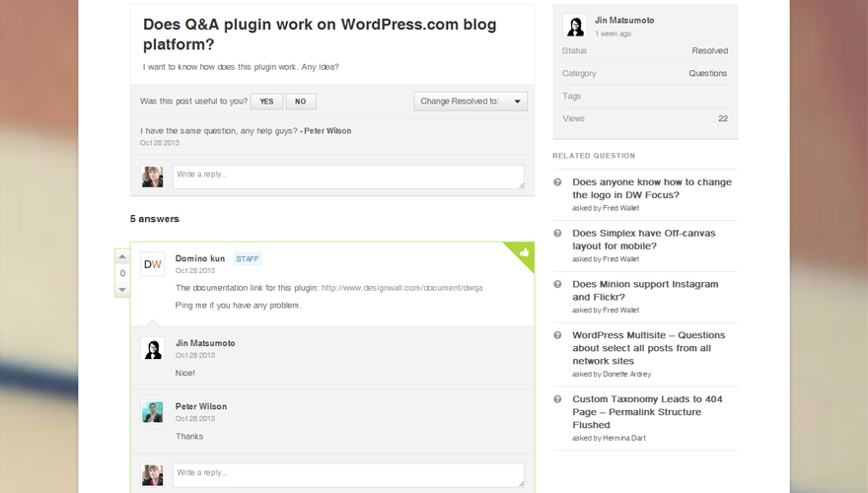Click the Peter Wilson name above 'Thanks'
Image resolution: width=868 pixels, height=493 pixels.
pyautogui.click(x=201, y=406)
